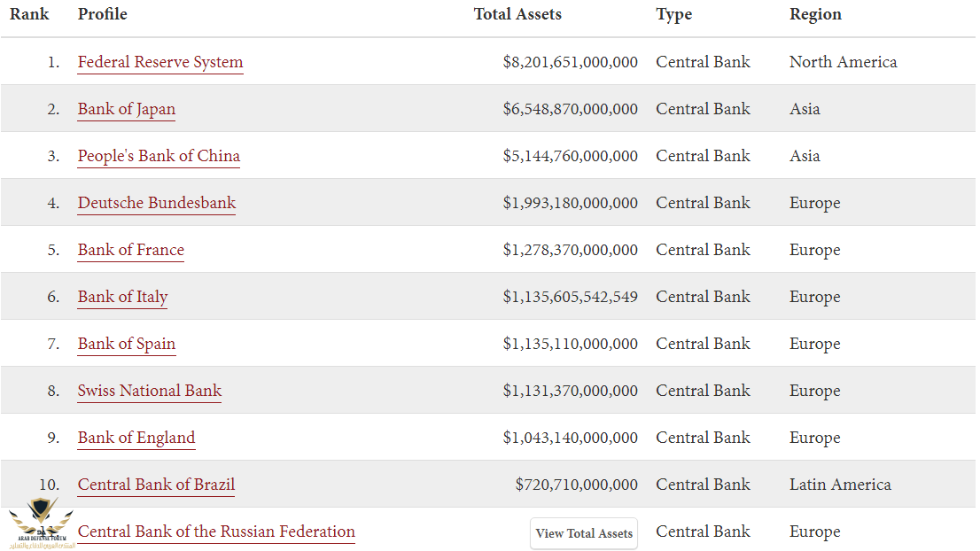
Task: Open the Federal Reserve System profile link
Action: (x=159, y=62)
